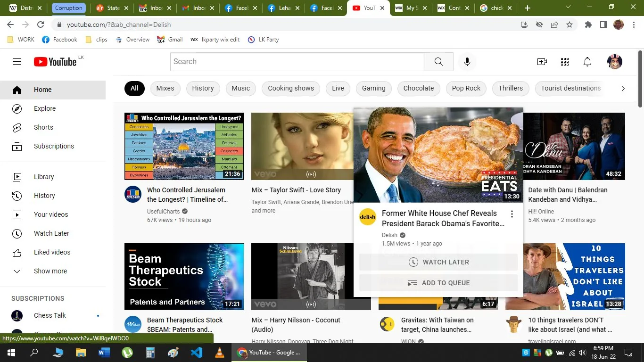Open the Gravitas: With Taiwan on target video title
644x362 pixels.
point(437,325)
